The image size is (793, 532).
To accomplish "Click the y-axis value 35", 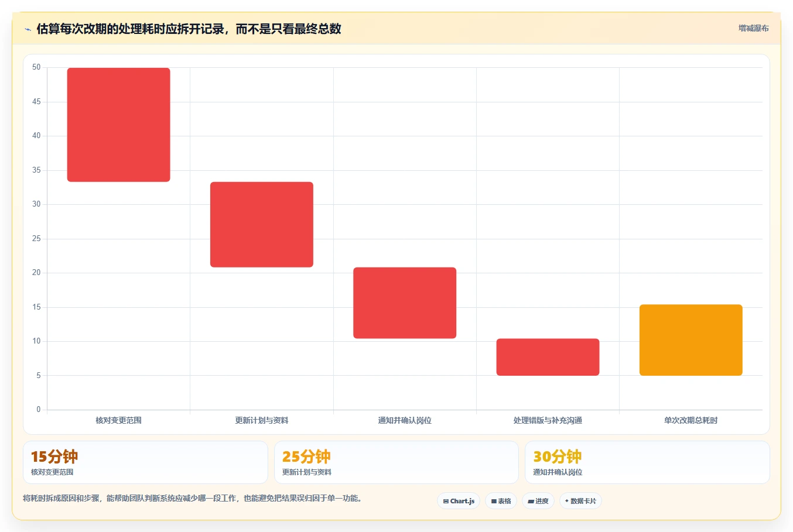I will click(x=36, y=170).
